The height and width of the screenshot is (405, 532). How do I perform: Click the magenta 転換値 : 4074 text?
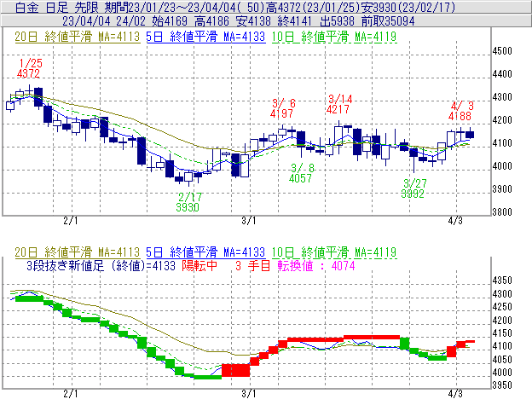click(x=316, y=265)
